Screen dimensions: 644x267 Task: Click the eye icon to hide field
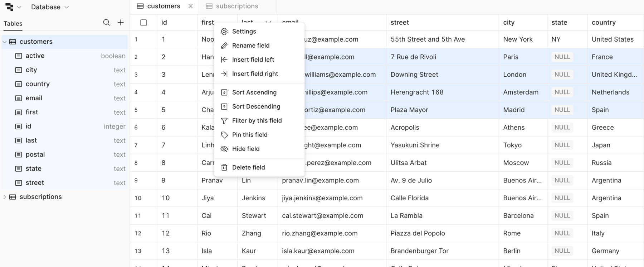[x=224, y=149]
